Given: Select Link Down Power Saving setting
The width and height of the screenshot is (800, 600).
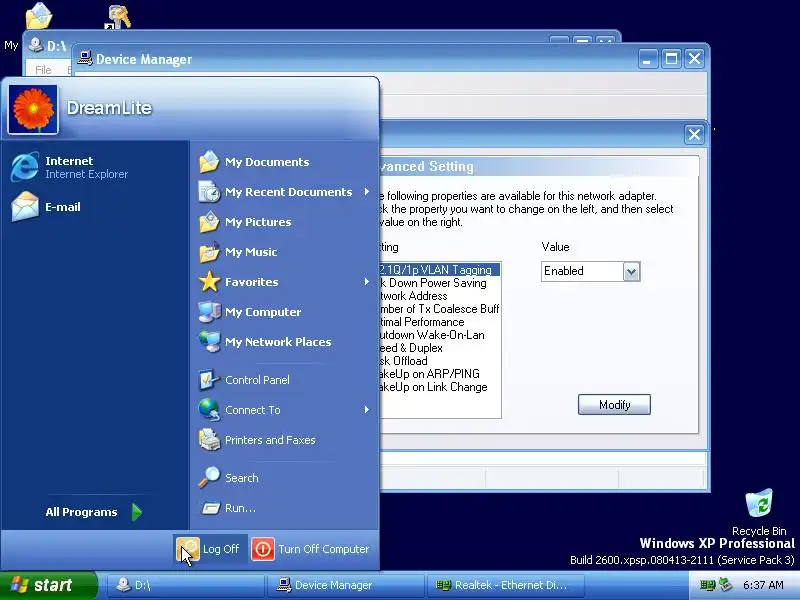Looking at the screenshot, I should coord(439,283).
